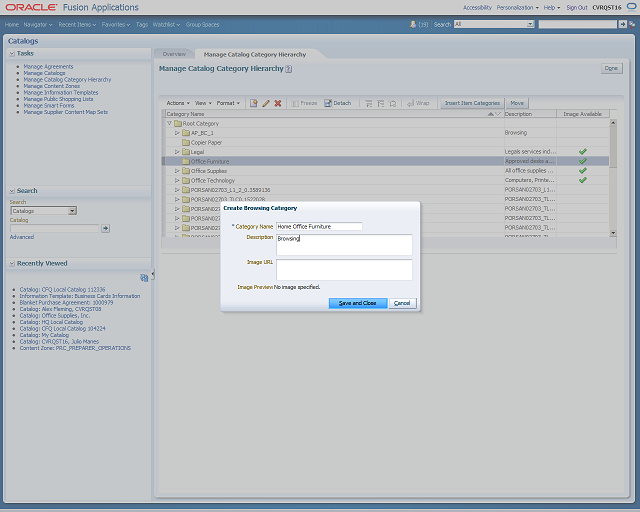Click the Office Furniture folder icon
The height and width of the screenshot is (512, 640).
tap(186, 161)
